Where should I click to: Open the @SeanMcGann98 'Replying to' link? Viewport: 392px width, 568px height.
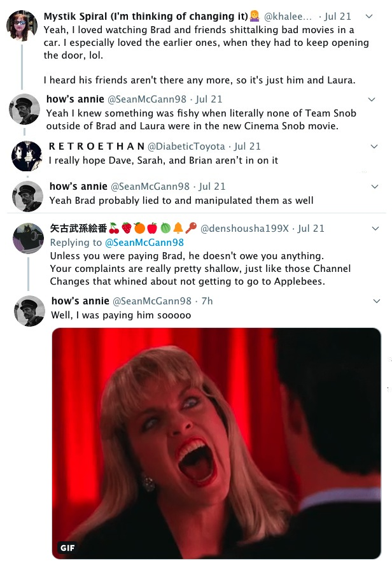pos(144,243)
